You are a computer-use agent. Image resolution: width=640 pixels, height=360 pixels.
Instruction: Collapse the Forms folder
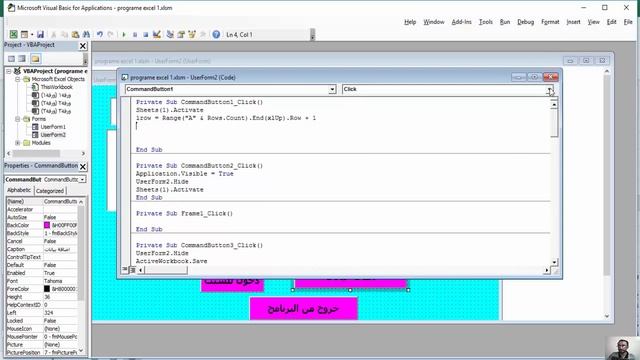(18, 119)
